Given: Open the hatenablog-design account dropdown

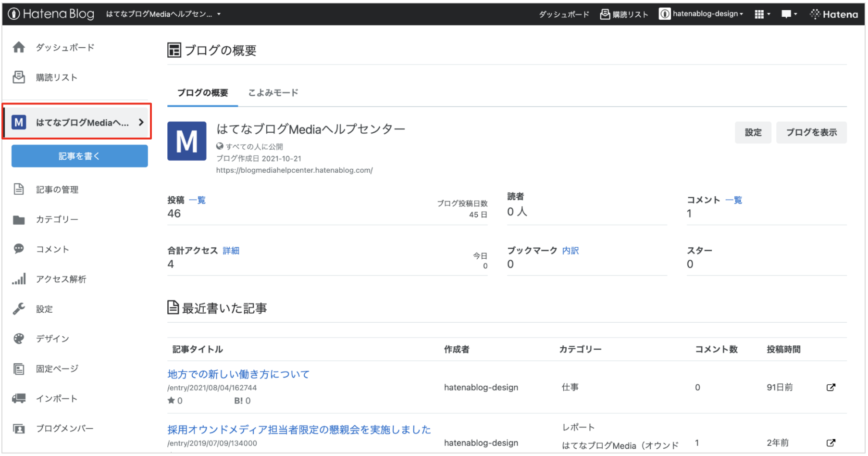Looking at the screenshot, I should coord(701,13).
